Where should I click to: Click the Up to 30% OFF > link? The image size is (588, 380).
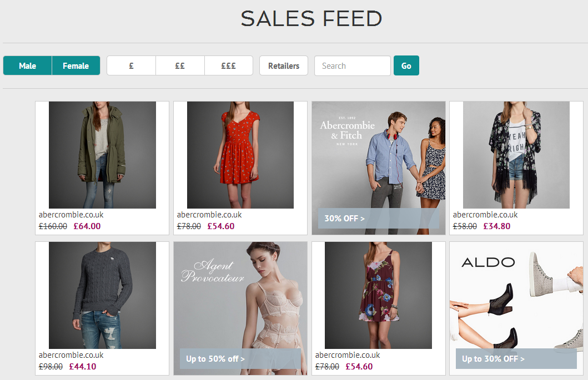[516, 358]
